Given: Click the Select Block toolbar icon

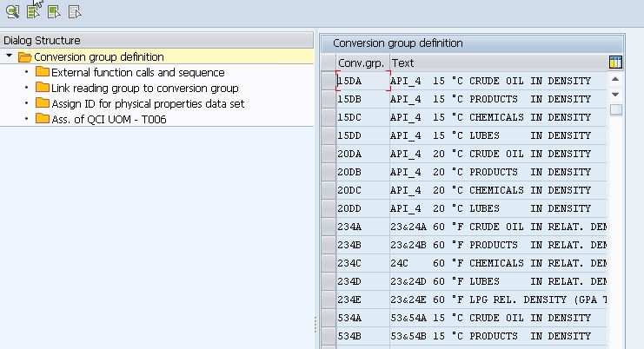Looking at the screenshot, I should pyautogui.click(x=54, y=11).
